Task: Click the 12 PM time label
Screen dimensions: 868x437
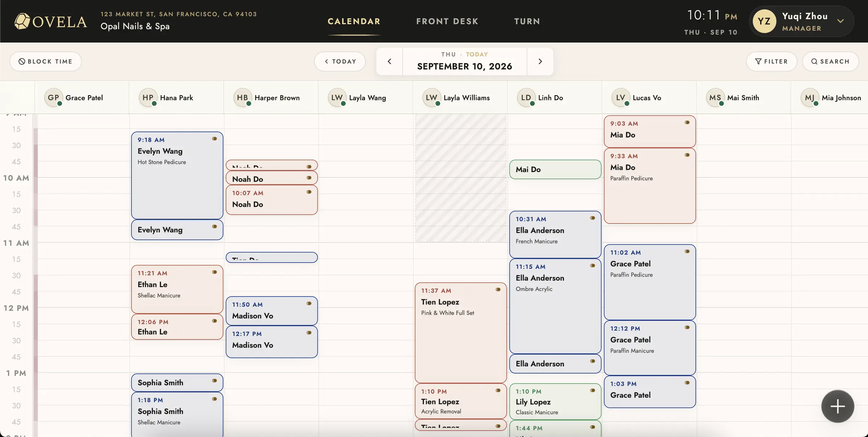Action: [16, 308]
